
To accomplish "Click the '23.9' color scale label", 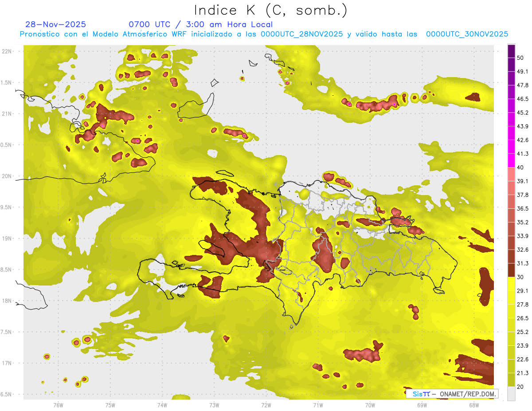I will (x=523, y=346).
